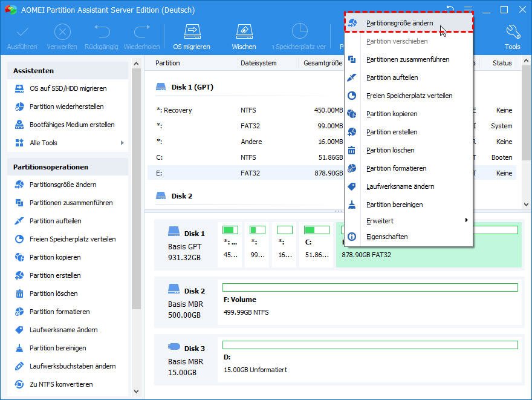Click the Assistenten section header
This screenshot has width=532, height=400.
68,71
